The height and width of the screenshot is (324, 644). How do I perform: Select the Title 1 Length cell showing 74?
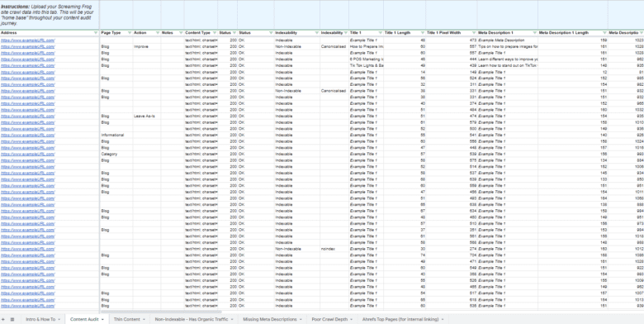coord(405,255)
